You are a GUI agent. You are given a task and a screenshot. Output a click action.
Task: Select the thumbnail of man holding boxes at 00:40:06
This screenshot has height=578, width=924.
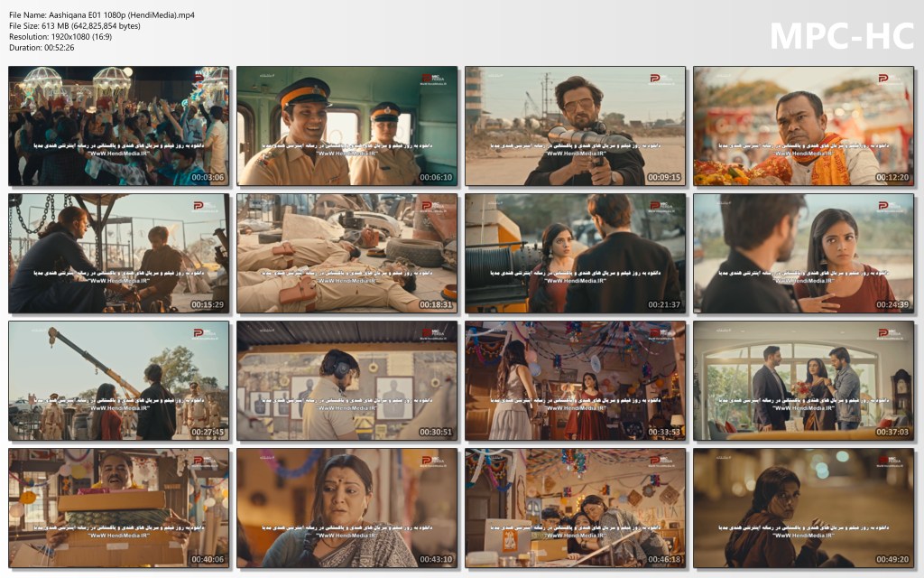click(119, 508)
